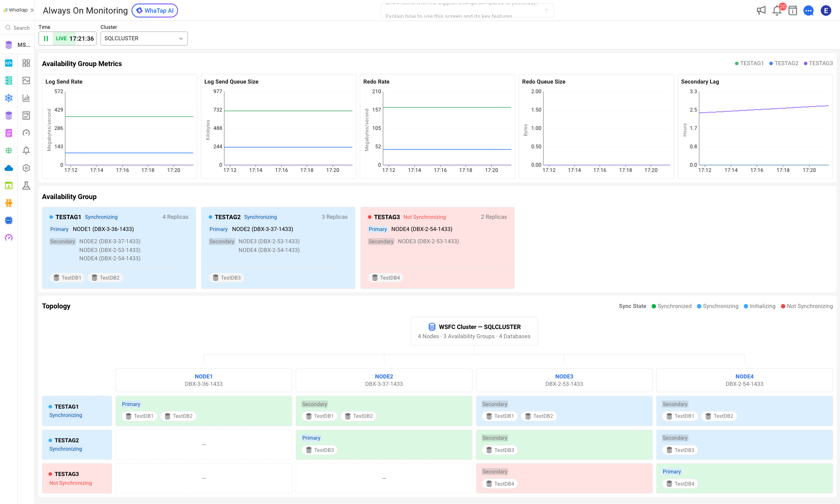
Task: Pause live monitoring with pause button
Action: tap(46, 38)
